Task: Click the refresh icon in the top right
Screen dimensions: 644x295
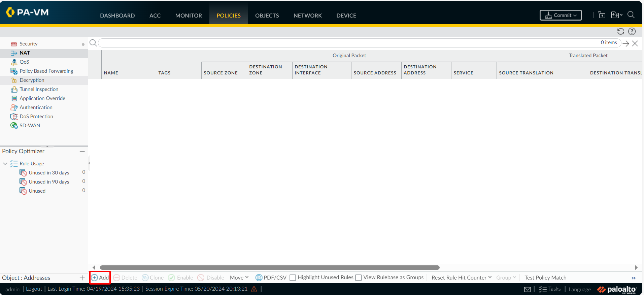Action: tap(620, 31)
